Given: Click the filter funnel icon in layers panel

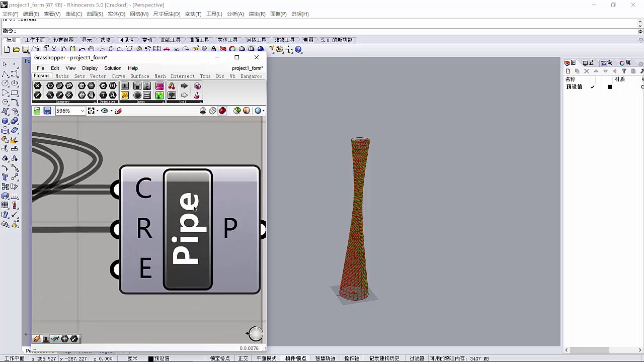Looking at the screenshot, I should pyautogui.click(x=624, y=71).
